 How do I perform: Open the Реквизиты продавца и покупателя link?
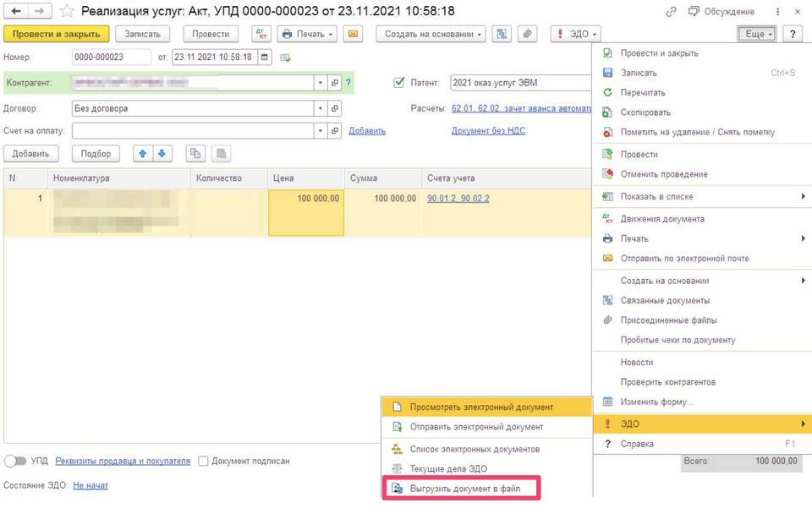(x=123, y=462)
